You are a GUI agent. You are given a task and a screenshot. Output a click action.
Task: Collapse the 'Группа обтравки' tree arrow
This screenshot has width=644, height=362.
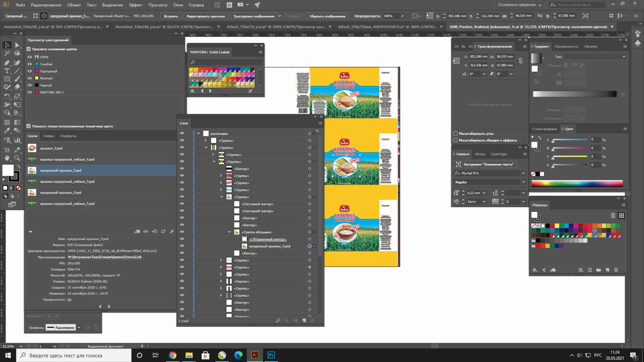(229, 232)
